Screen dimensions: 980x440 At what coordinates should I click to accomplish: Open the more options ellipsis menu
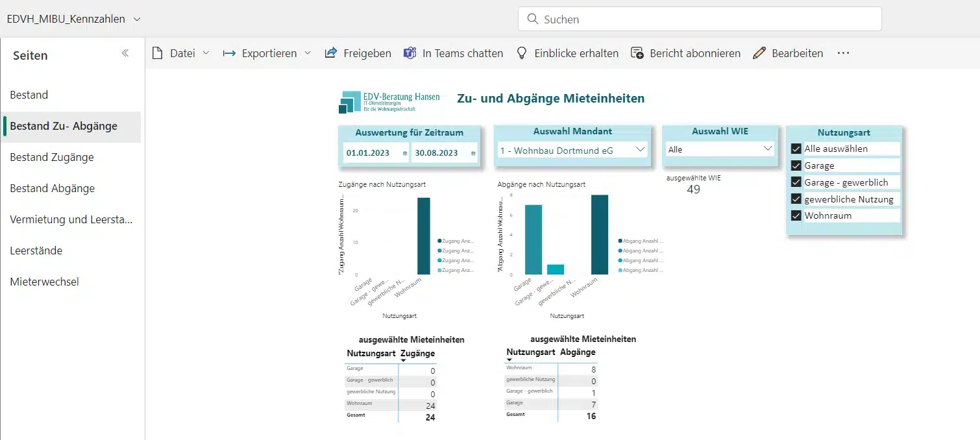[843, 53]
